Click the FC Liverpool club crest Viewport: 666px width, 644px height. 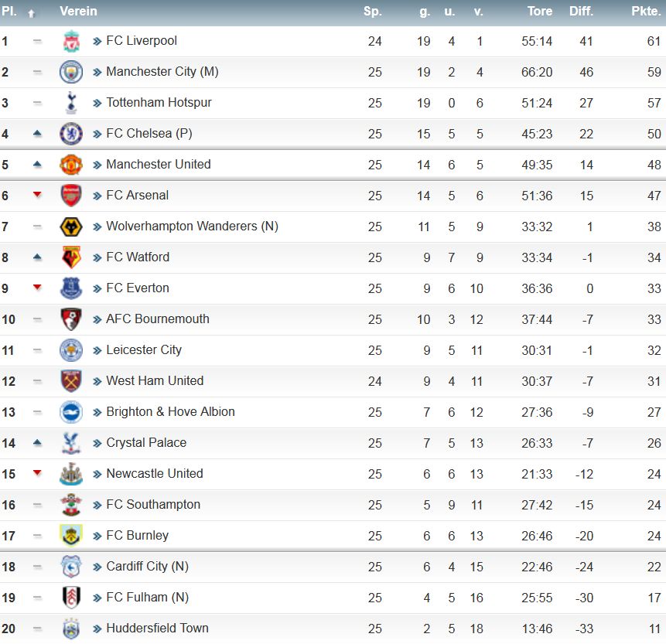click(71, 41)
